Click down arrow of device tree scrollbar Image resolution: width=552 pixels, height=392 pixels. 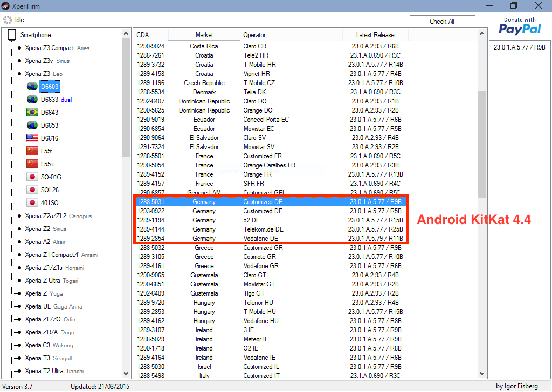click(x=126, y=374)
